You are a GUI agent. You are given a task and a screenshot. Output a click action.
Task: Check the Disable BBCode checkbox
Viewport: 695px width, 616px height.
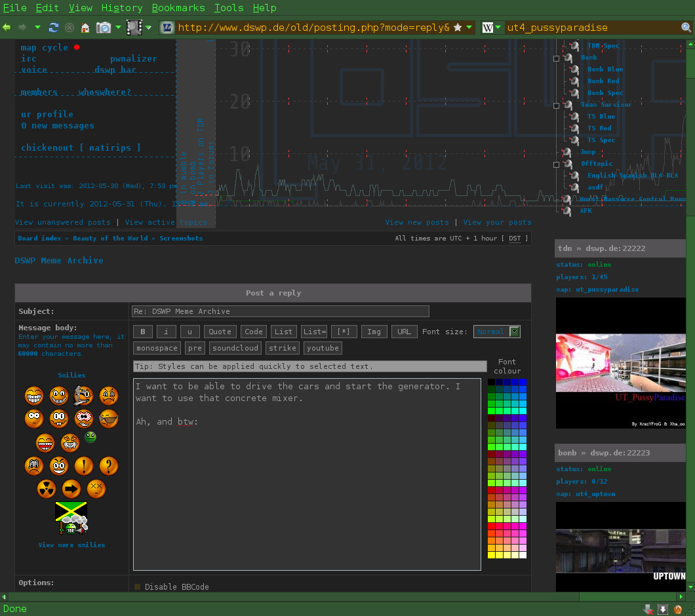138,587
